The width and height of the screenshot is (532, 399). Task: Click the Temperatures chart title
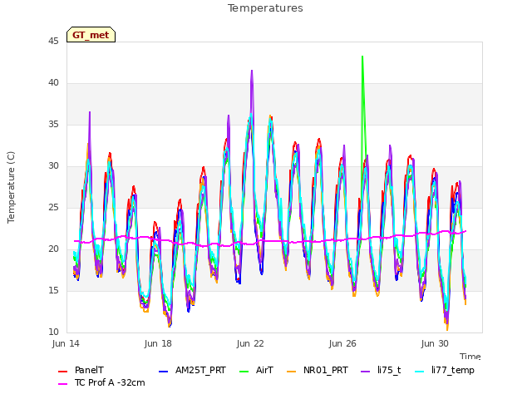point(265,8)
